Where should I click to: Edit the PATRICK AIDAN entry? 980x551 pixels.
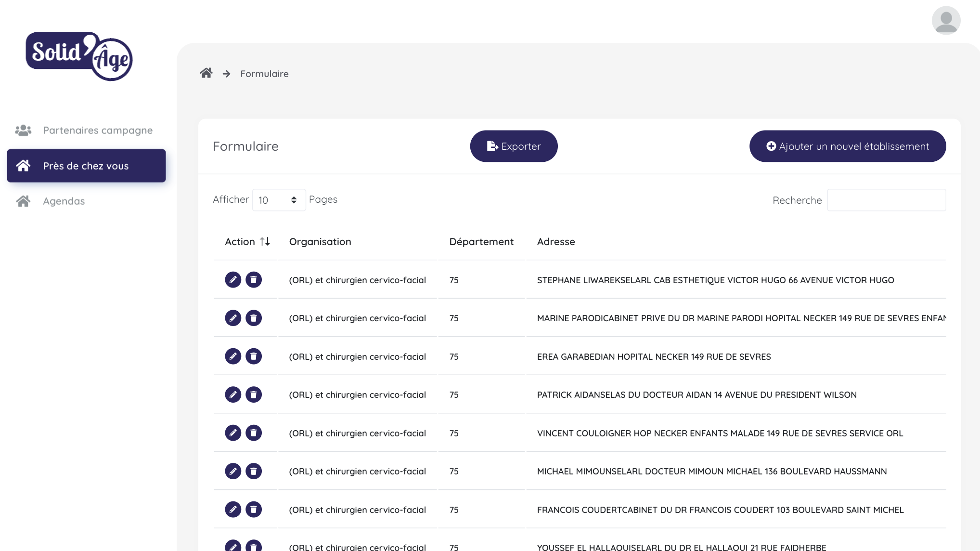233,394
